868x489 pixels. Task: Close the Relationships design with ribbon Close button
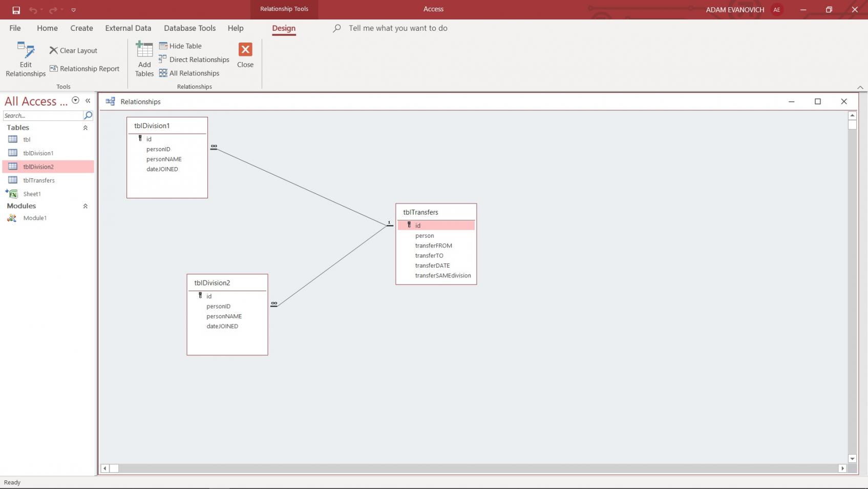coord(245,55)
